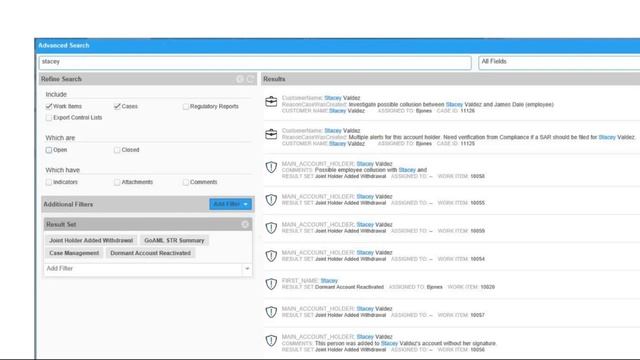Viewport: 640px width, 360px height.
Task: Open work item 10057 account holder Stacey link
Action: pos(365,309)
